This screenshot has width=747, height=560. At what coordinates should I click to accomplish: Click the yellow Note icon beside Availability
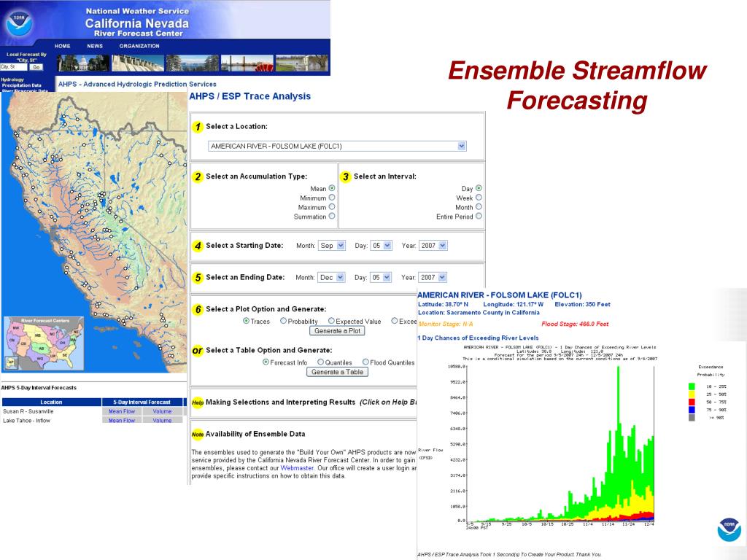(x=198, y=434)
